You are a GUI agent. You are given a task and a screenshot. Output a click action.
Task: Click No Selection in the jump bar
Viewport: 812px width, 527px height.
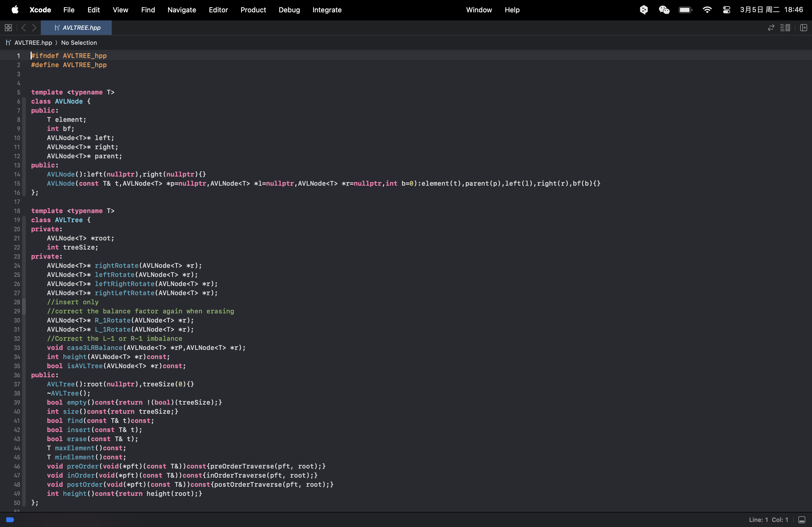pyautogui.click(x=79, y=43)
